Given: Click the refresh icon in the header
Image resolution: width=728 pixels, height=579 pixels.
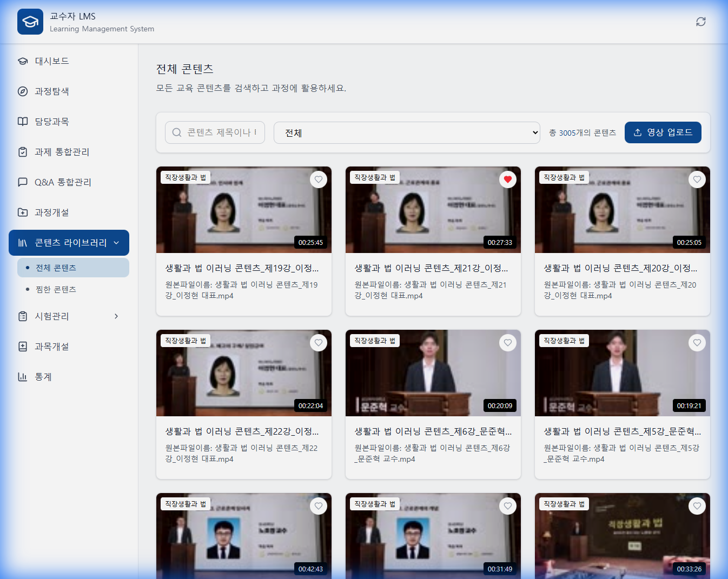Looking at the screenshot, I should (700, 22).
